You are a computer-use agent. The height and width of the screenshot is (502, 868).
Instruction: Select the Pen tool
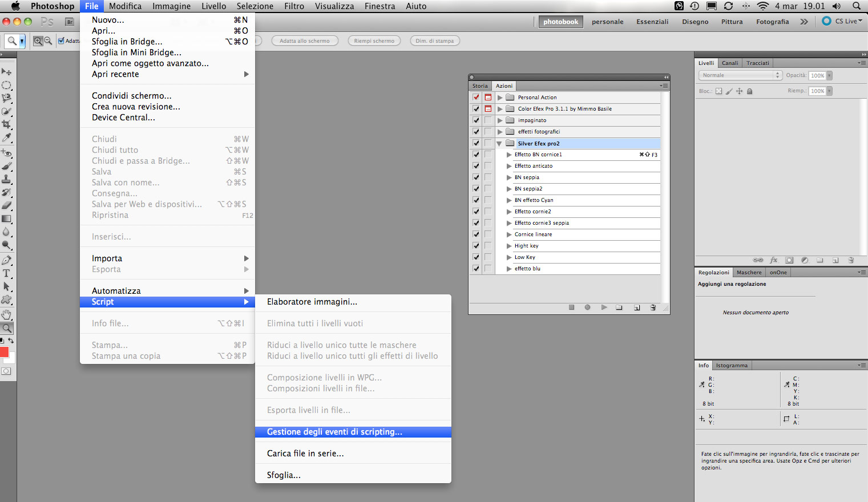(7, 260)
